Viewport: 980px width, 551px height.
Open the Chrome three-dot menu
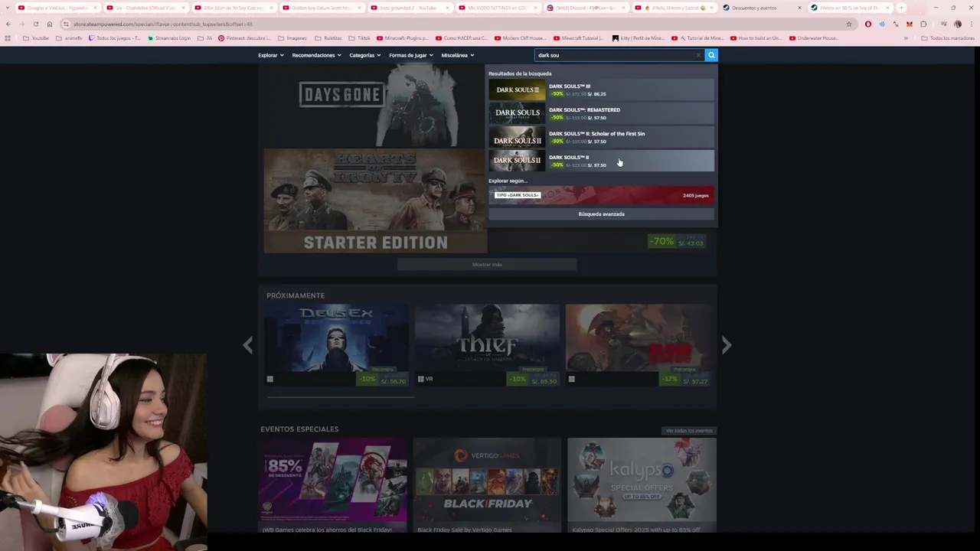[971, 24]
